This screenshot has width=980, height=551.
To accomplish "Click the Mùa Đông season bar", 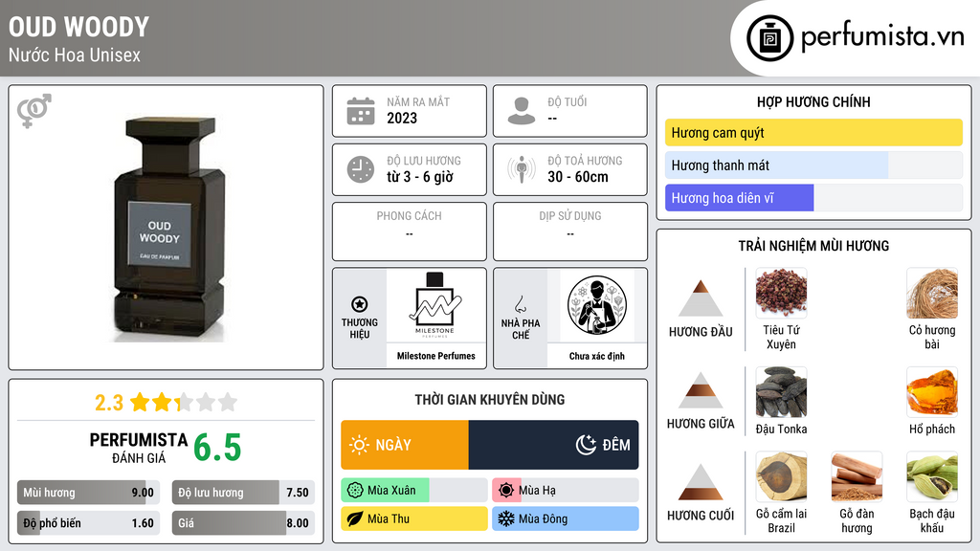I will point(566,518).
